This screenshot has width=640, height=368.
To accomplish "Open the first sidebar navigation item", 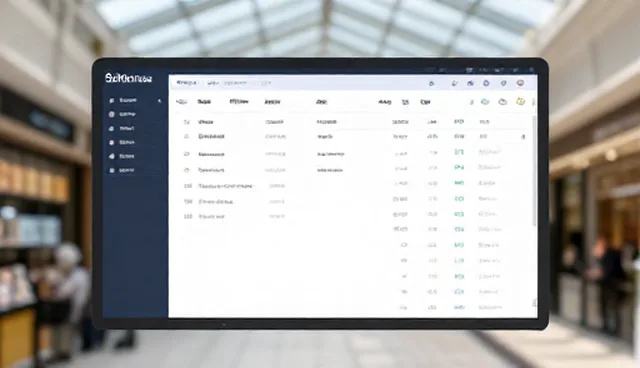I will click(123, 100).
